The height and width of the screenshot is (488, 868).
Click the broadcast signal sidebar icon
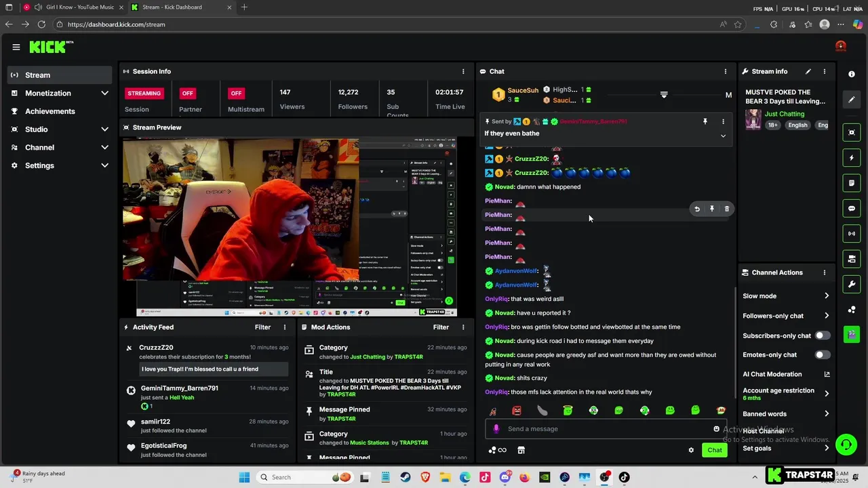coord(852,234)
